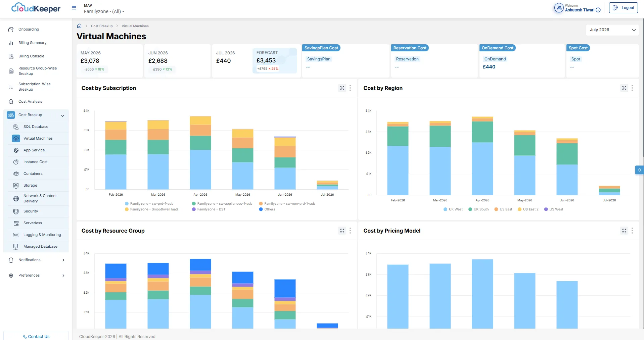Open the Cost by Region three-dot menu
This screenshot has width=644, height=340.
click(632, 88)
